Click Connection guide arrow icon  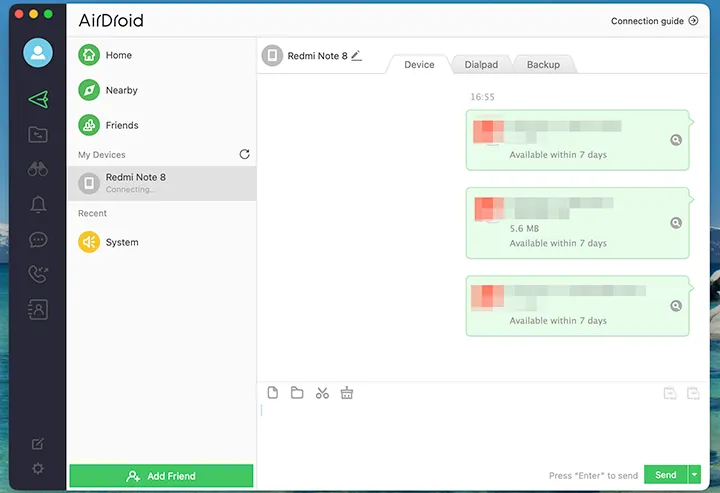693,21
